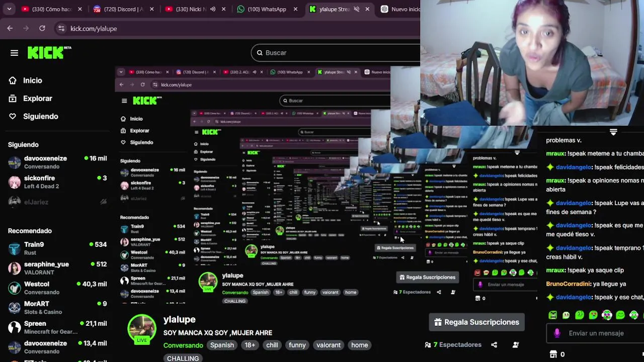Open Conversando category link under stream title

183,345
